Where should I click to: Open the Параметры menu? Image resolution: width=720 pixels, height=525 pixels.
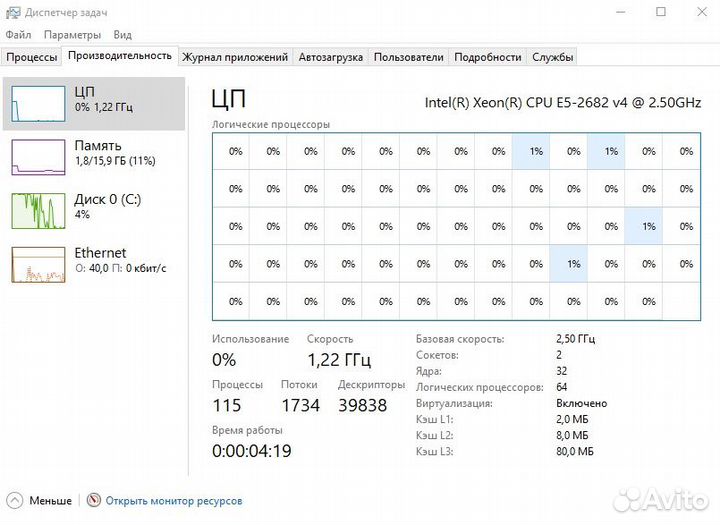(x=72, y=35)
